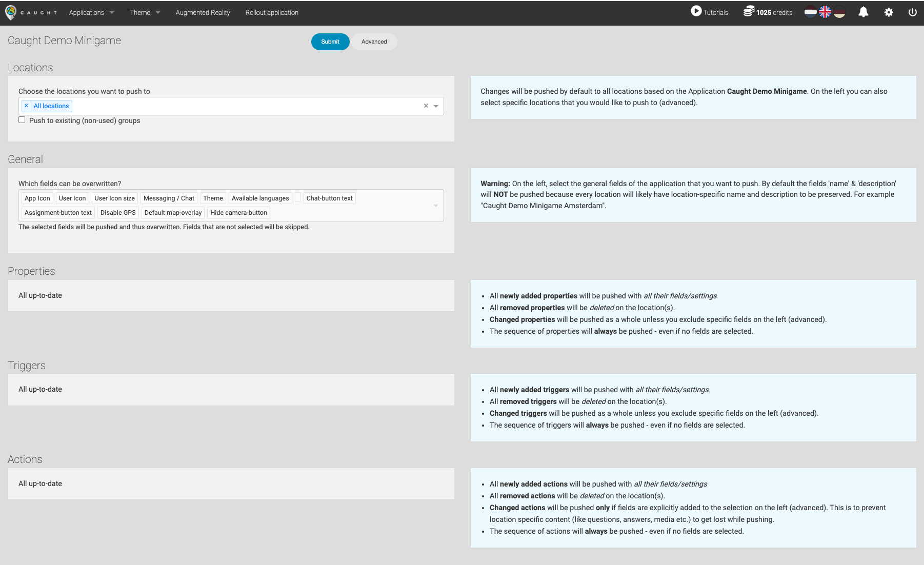Click the Caught logo icon

pyautogui.click(x=11, y=12)
